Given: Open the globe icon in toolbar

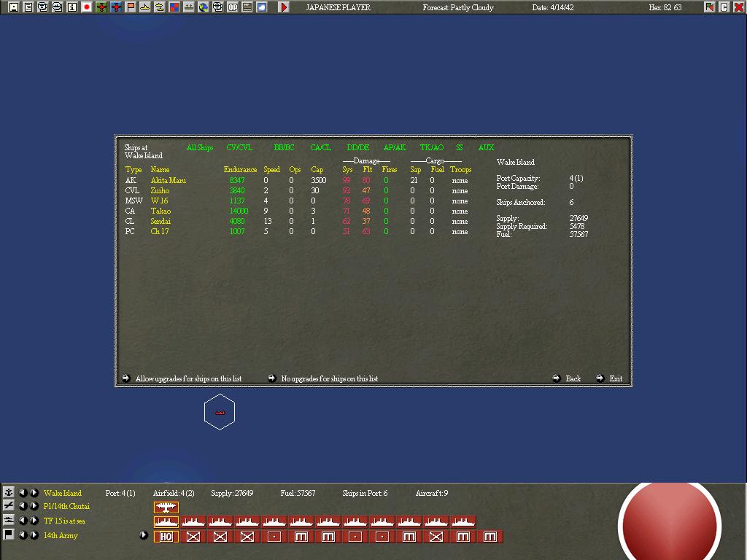Looking at the screenshot, I should (204, 7).
